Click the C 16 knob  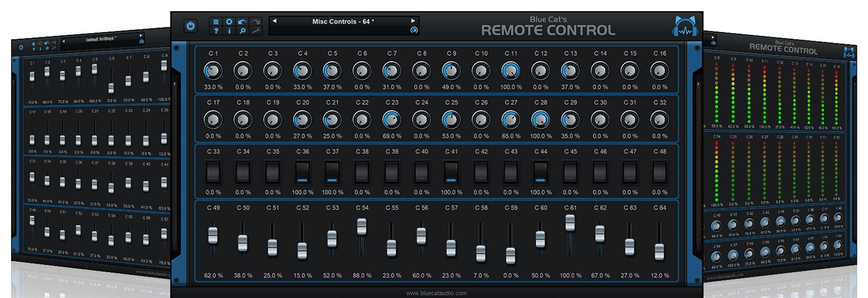coord(660,70)
